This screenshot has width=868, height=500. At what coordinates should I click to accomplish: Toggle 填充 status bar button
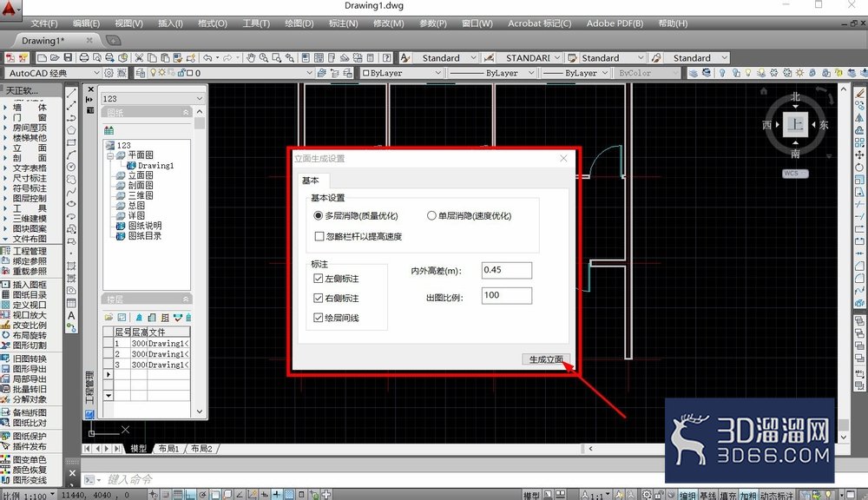pyautogui.click(x=728, y=495)
